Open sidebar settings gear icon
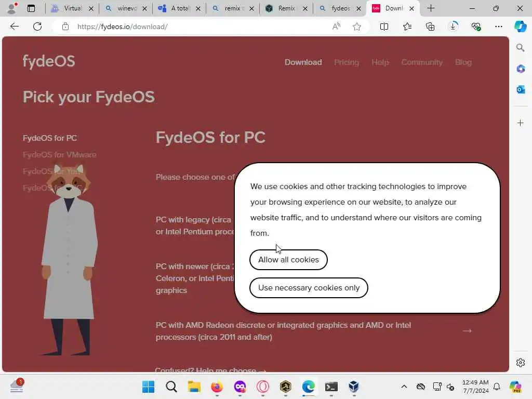The height and width of the screenshot is (399, 532). (521, 363)
